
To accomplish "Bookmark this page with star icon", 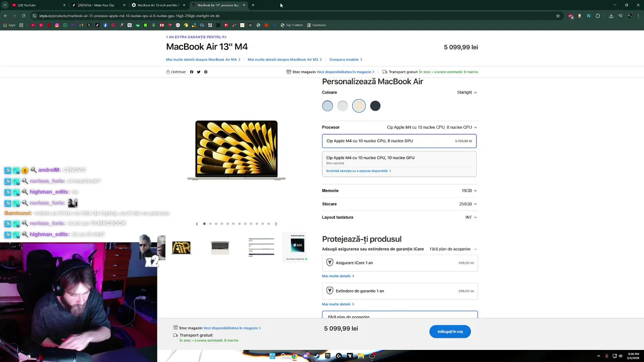I will click(558, 16).
